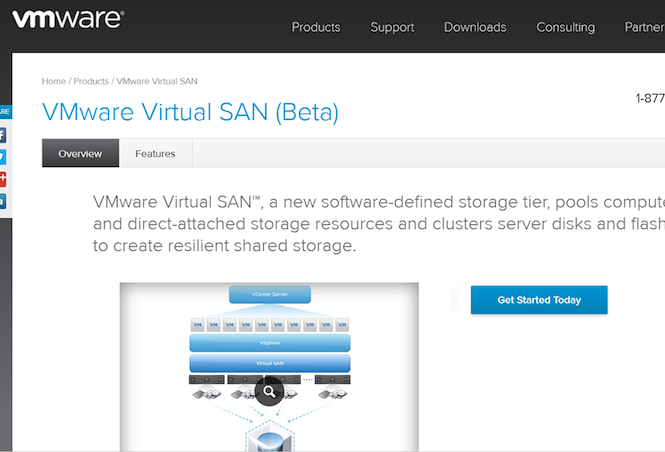Click the blue SHARE label on sidebar
Screen dimensions: 665x452
point(6,112)
